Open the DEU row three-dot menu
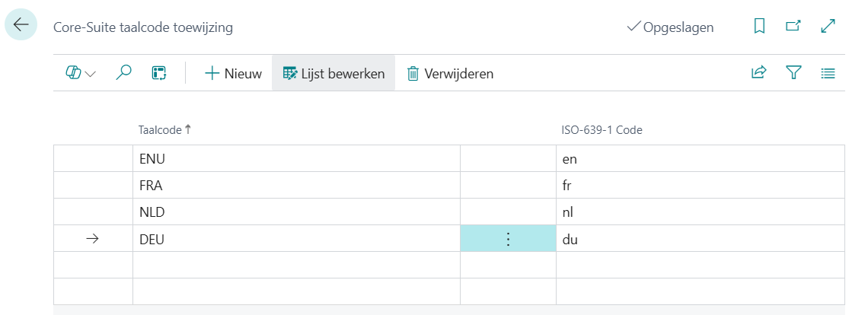Screen dimensions: 868x315 point(508,239)
